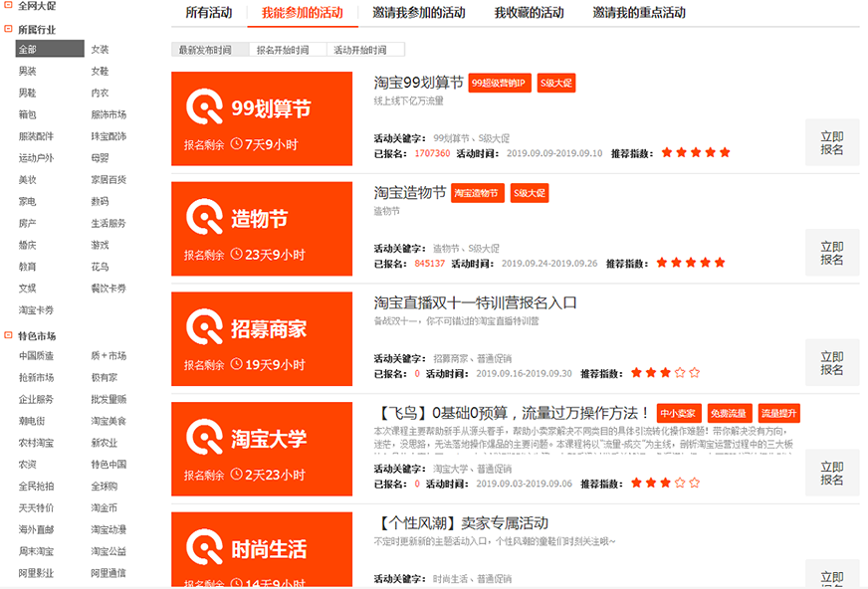Sort by 活动开始时间
This screenshot has width=868, height=589.
366,50
